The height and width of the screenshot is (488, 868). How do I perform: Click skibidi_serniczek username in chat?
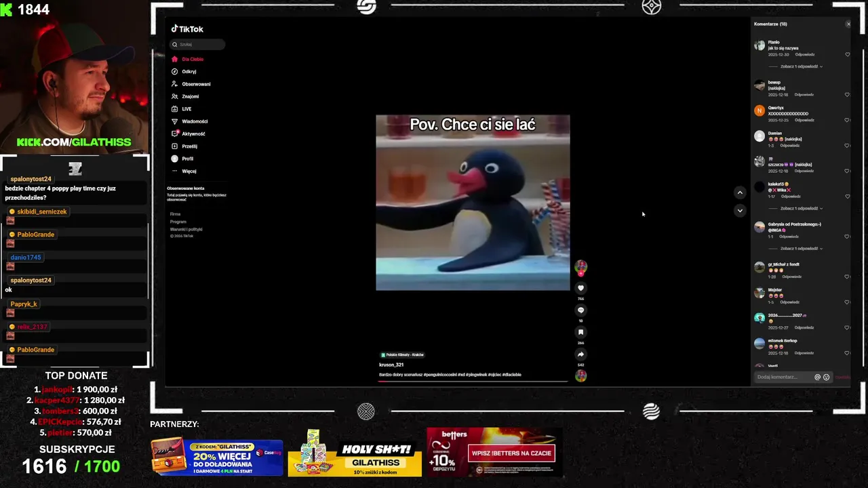(x=42, y=211)
